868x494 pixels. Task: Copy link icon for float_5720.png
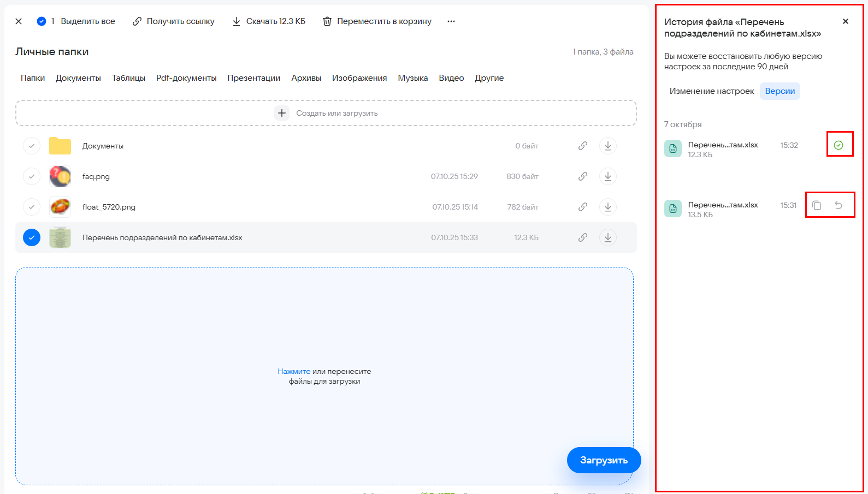[x=583, y=207]
